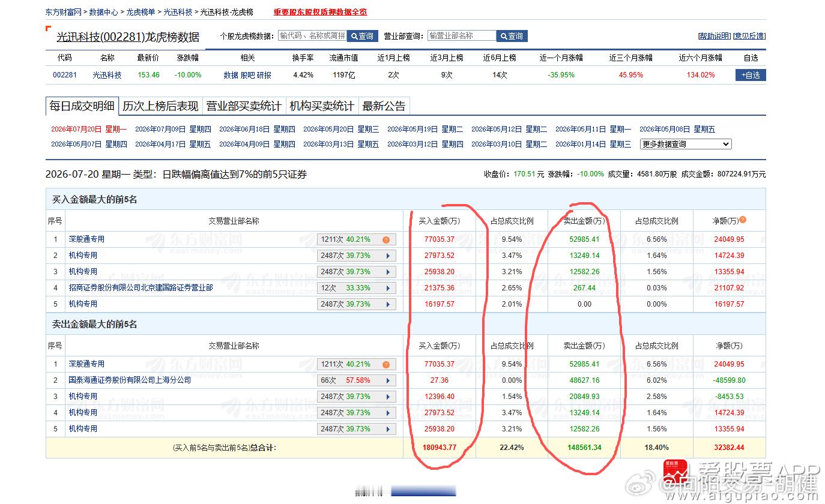Image resolution: width=825 pixels, height=504 pixels.
Task: Go to 东方财富网 breadcrumb link
Action: 64,12
